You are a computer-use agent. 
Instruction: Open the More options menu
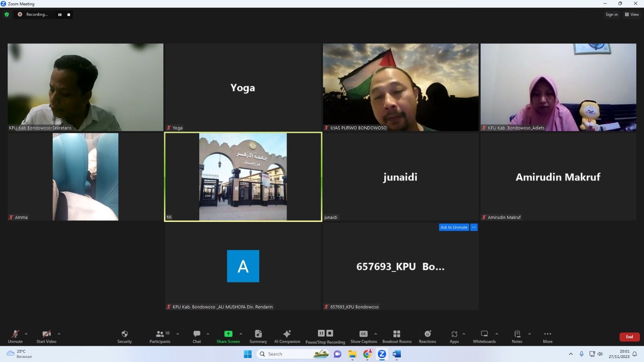coord(547,336)
